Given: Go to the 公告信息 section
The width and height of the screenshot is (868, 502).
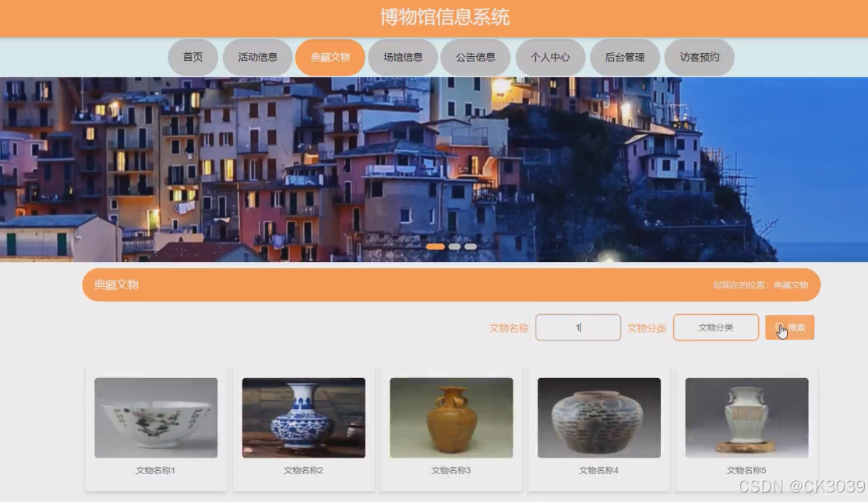Looking at the screenshot, I should (475, 56).
